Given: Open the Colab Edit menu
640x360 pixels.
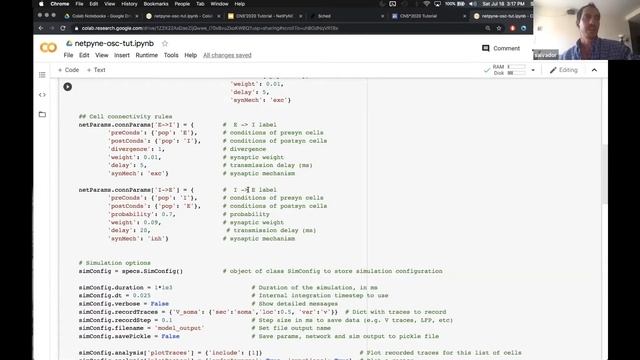Looking at the screenshot, I should (x=84, y=55).
